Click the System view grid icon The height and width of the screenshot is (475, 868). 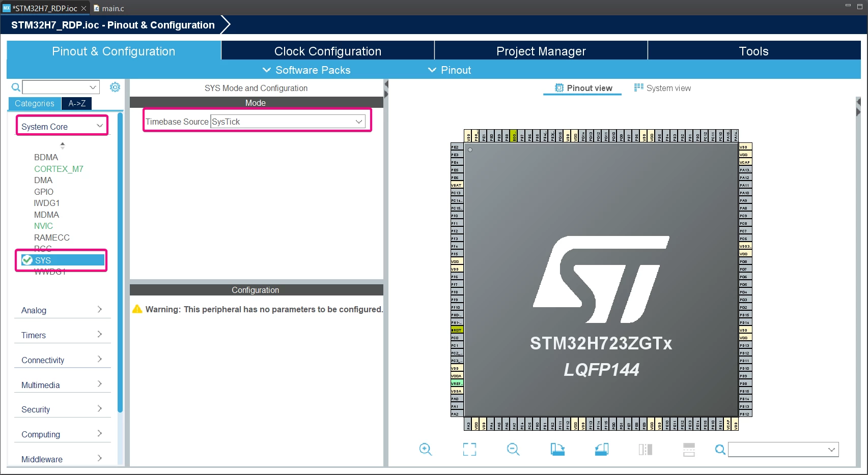[x=638, y=87]
